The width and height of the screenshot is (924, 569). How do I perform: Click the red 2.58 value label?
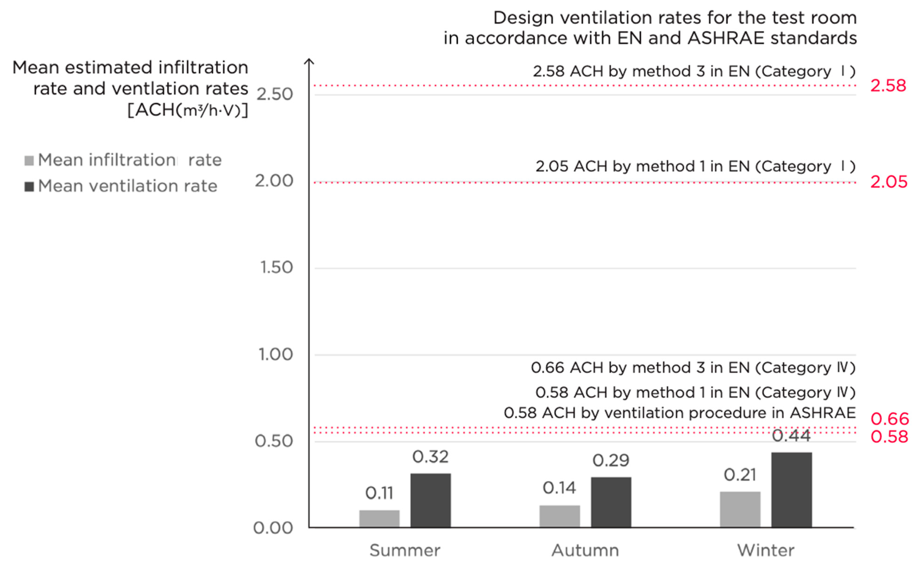(x=888, y=86)
